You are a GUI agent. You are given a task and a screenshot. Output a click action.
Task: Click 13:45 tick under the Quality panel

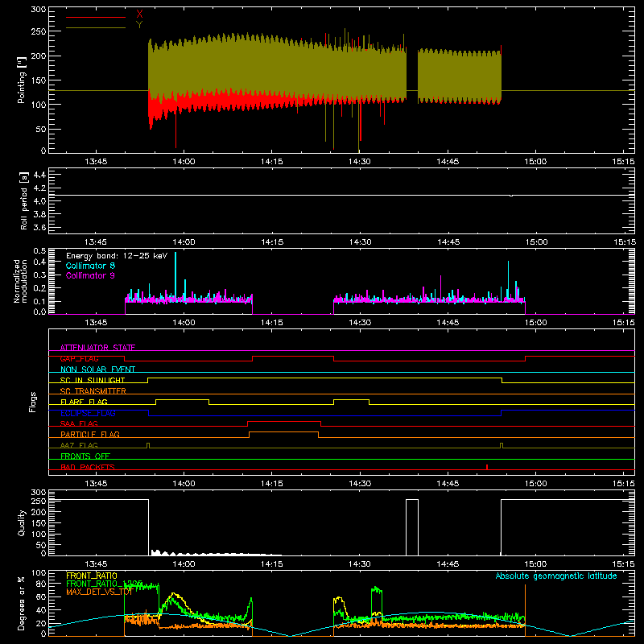(x=96, y=564)
